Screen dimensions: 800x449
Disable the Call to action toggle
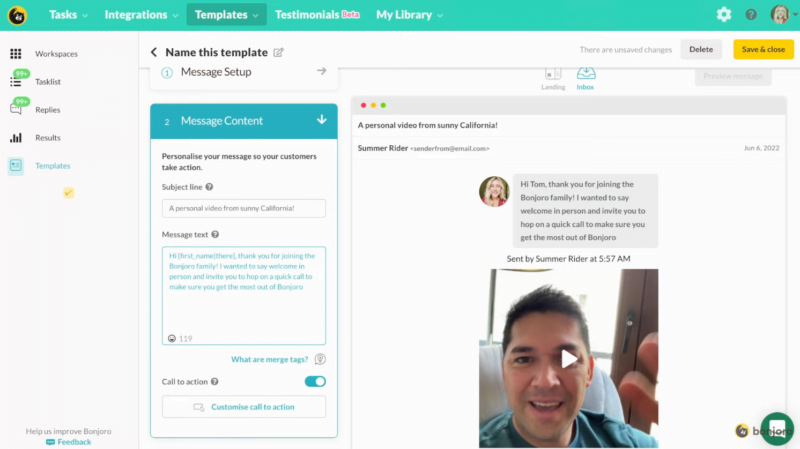point(315,381)
